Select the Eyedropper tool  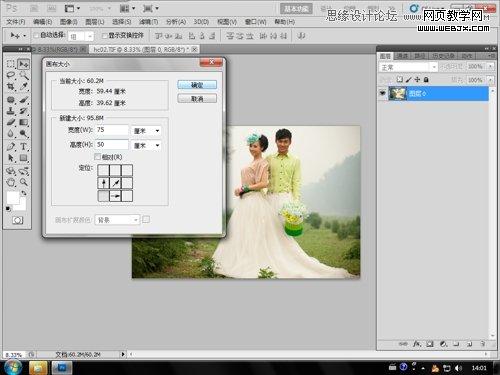pos(23,87)
